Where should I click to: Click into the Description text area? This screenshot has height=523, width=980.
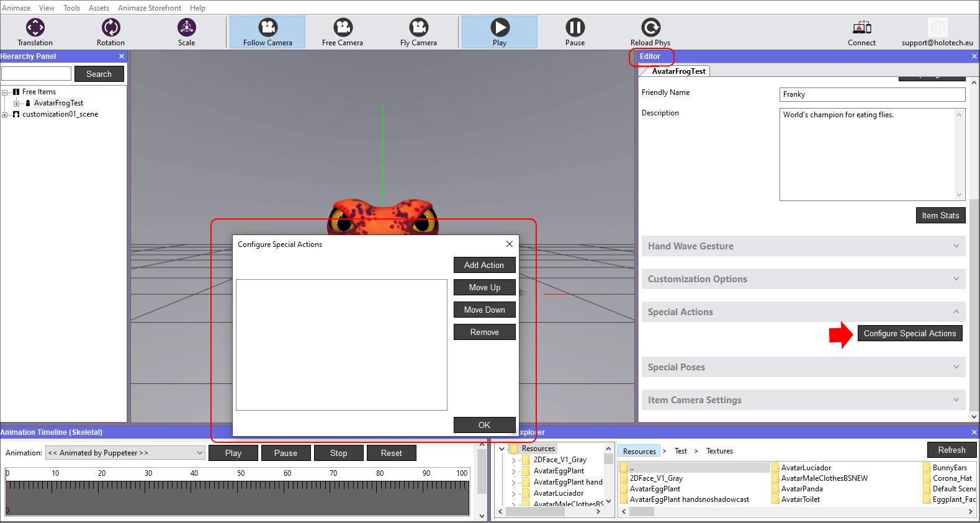tap(868, 154)
